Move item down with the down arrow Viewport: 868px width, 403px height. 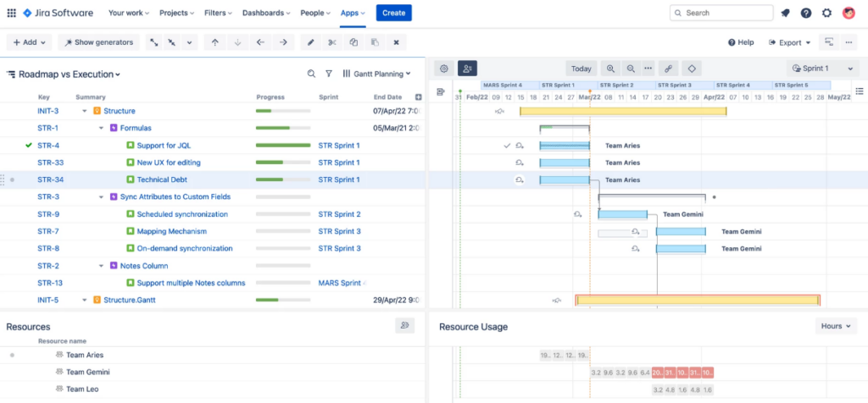[238, 42]
